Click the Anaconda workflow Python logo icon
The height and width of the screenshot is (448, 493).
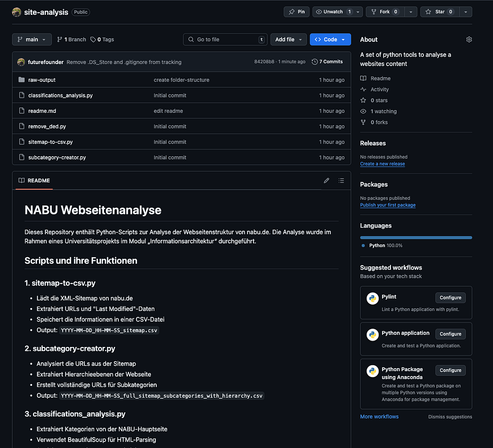[x=373, y=371]
